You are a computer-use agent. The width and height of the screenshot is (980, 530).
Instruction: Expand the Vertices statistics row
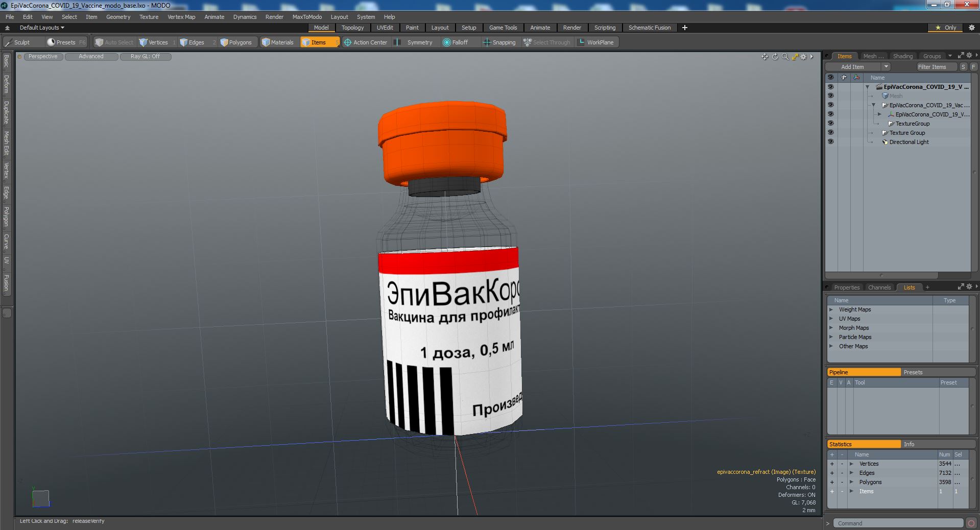(x=851, y=464)
